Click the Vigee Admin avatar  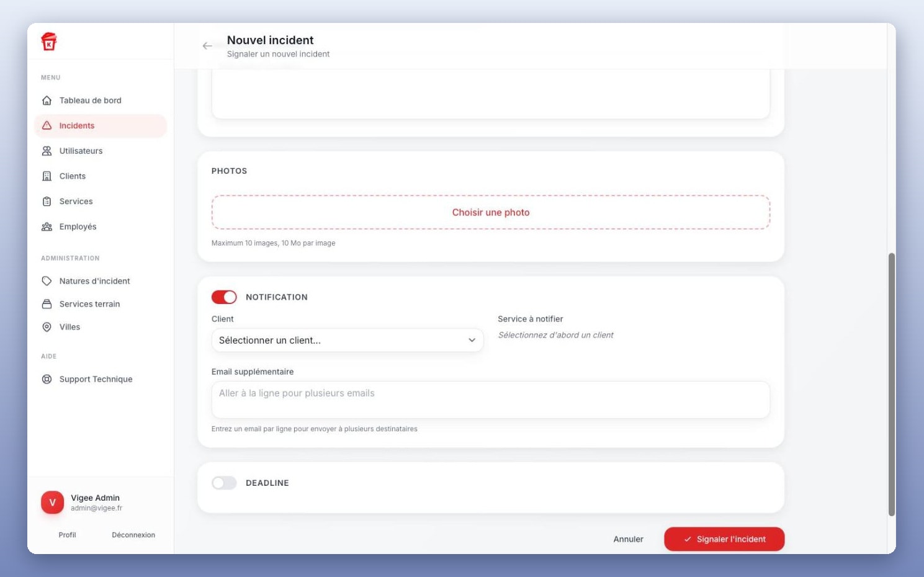pyautogui.click(x=53, y=503)
